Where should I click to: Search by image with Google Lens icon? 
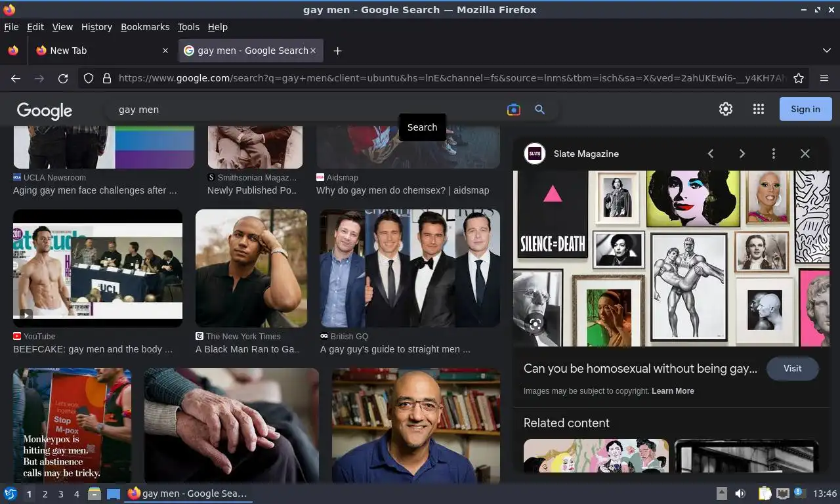click(514, 110)
